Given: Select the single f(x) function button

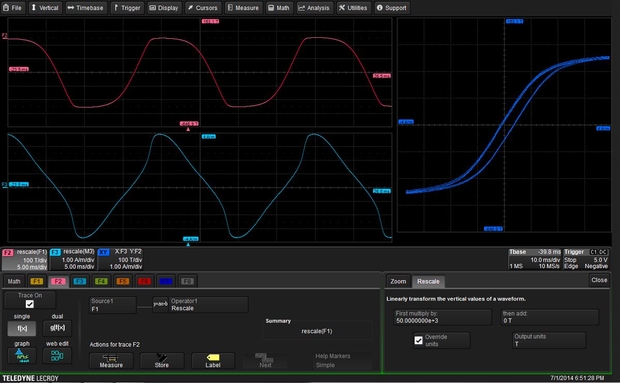Looking at the screenshot, I should tap(22, 328).
